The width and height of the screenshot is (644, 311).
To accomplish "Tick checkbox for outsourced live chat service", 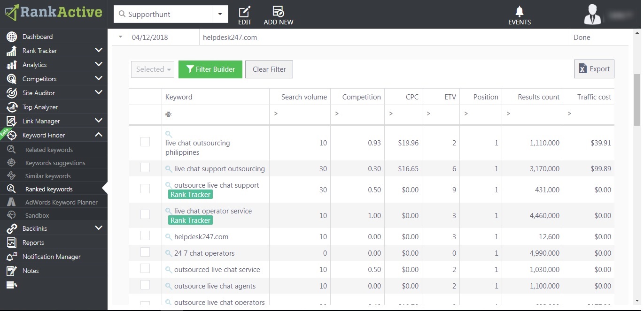I will coord(145,268).
